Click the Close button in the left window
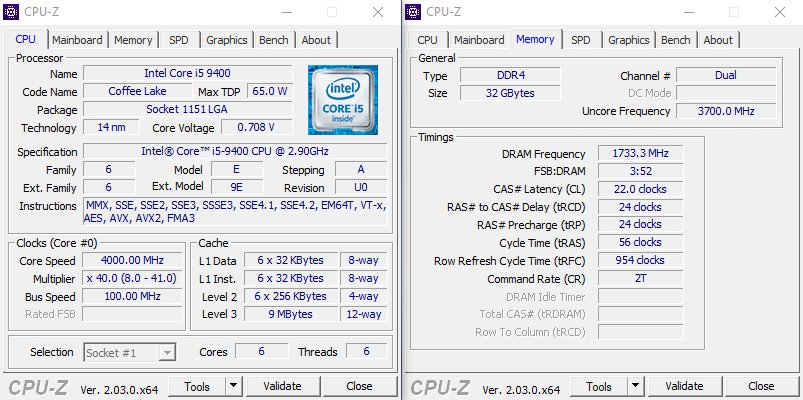This screenshot has width=803, height=400. [360, 386]
